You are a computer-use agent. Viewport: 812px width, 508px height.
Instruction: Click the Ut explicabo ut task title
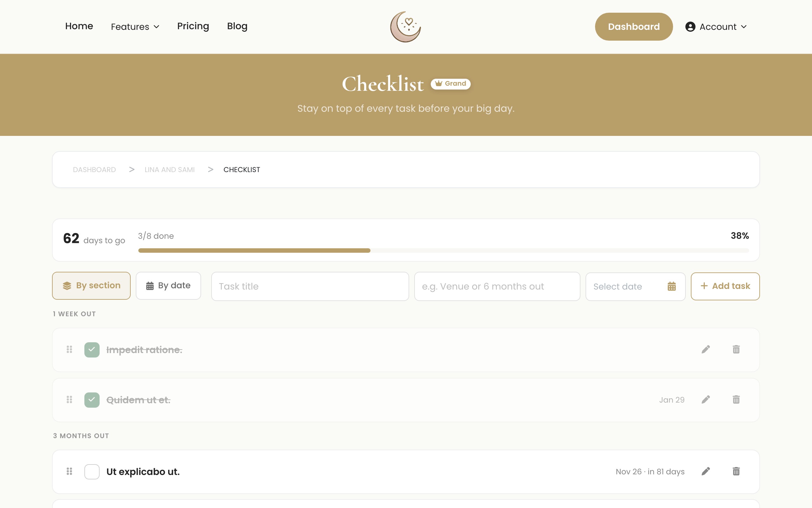[143, 472]
